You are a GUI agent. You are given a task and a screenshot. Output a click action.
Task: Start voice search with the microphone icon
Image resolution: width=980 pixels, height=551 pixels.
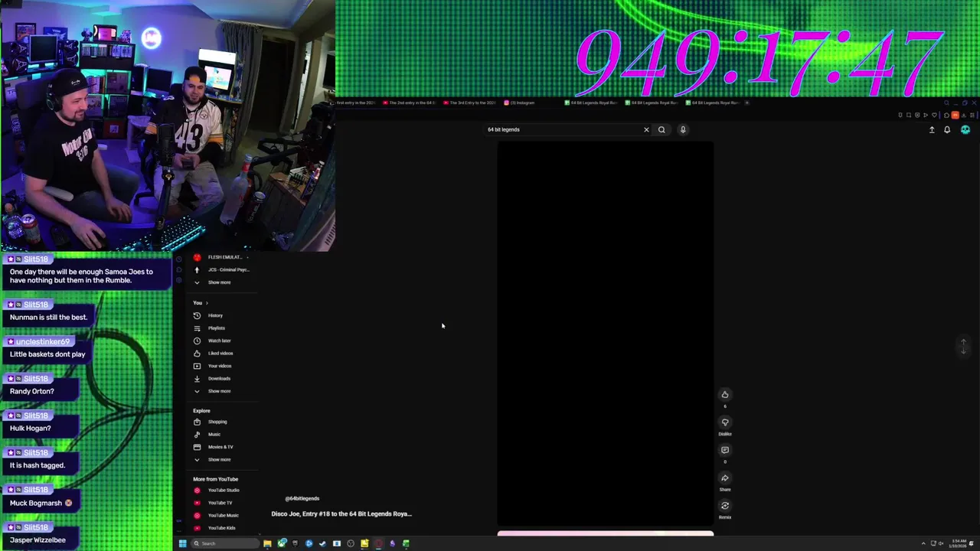683,129
